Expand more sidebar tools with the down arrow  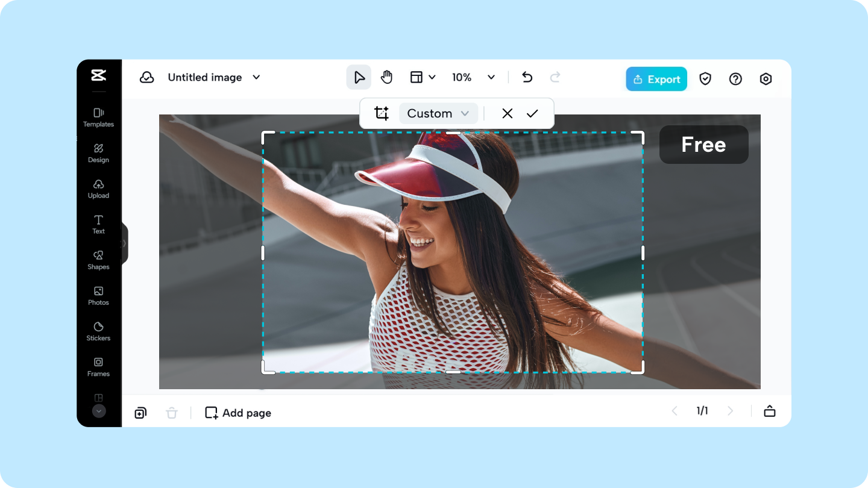coord(99,411)
